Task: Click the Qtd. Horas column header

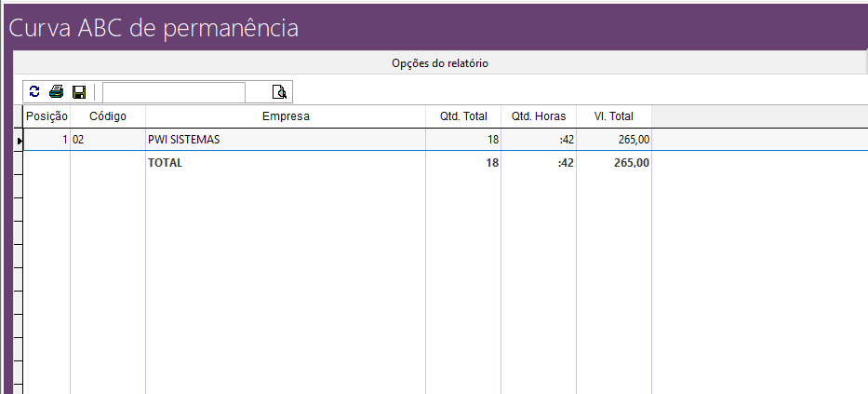Action: [x=539, y=116]
